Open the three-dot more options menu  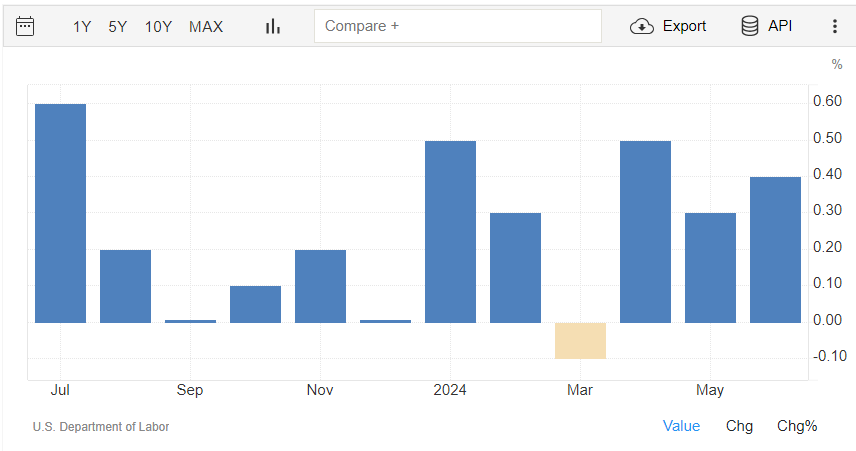(x=834, y=26)
